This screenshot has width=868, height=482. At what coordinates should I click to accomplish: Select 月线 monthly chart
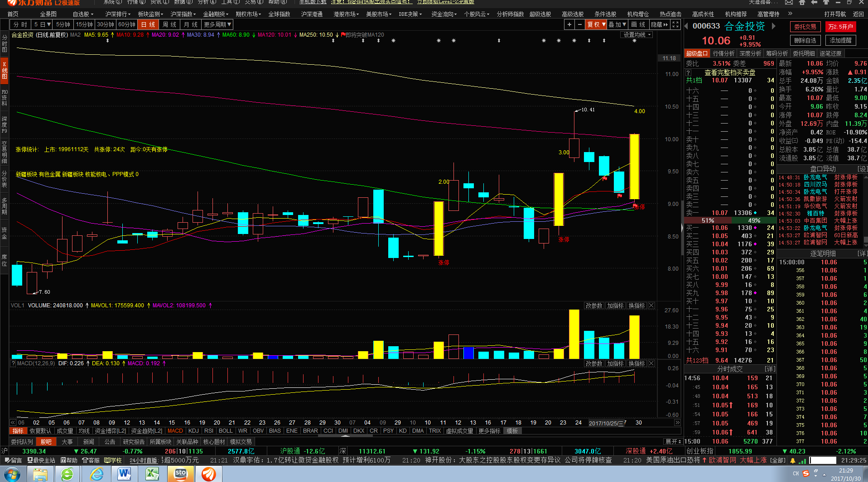coord(191,24)
